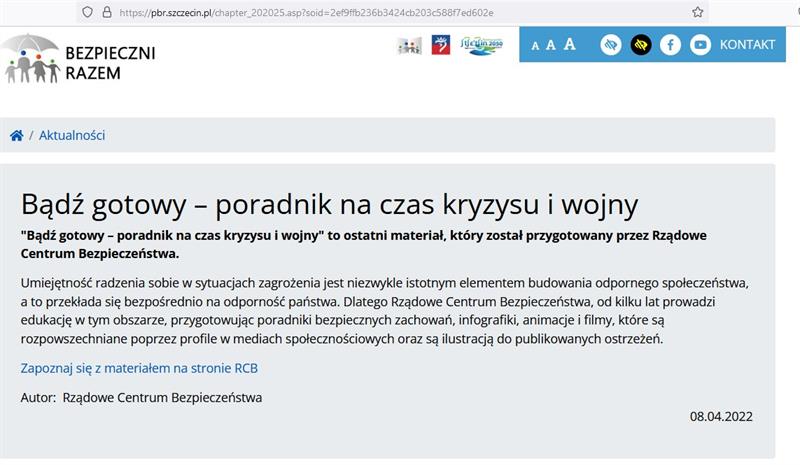This screenshot has height=465, width=800.
Task: Go to the home page via house icon
Action: pyautogui.click(x=17, y=136)
